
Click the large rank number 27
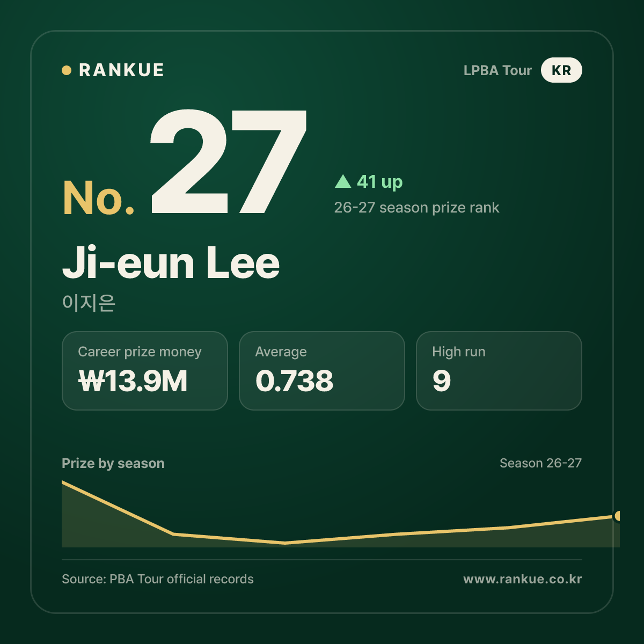229,162
